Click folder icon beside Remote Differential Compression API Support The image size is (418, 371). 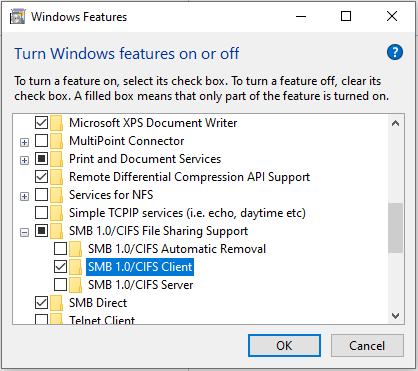pos(56,177)
